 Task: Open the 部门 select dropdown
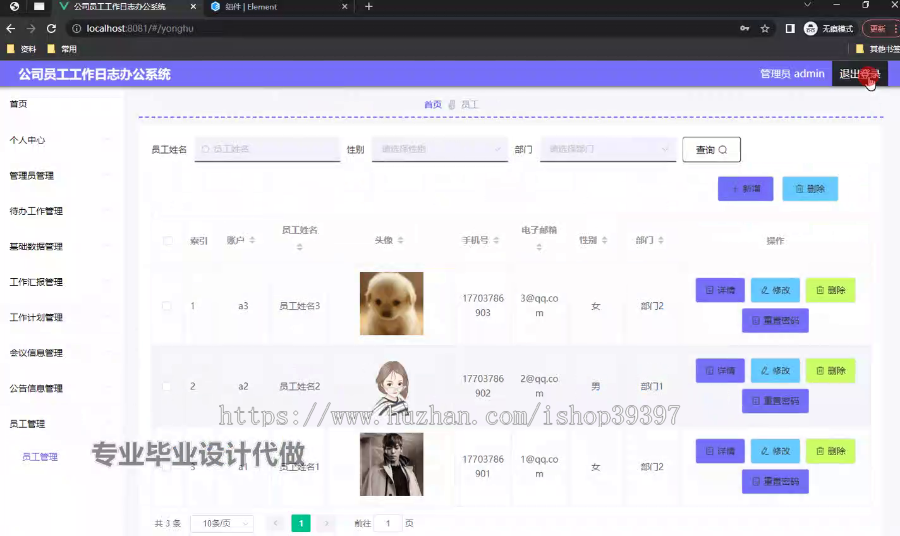pyautogui.click(x=608, y=149)
